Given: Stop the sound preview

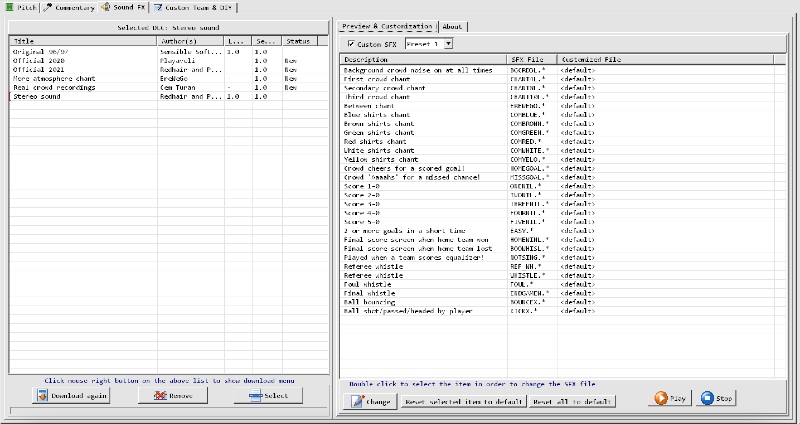Looking at the screenshot, I should (x=717, y=398).
